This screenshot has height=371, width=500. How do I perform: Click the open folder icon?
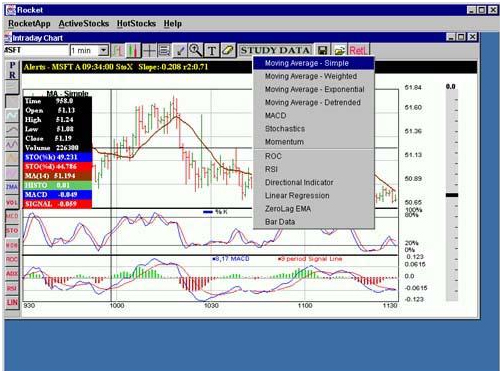pos(339,51)
